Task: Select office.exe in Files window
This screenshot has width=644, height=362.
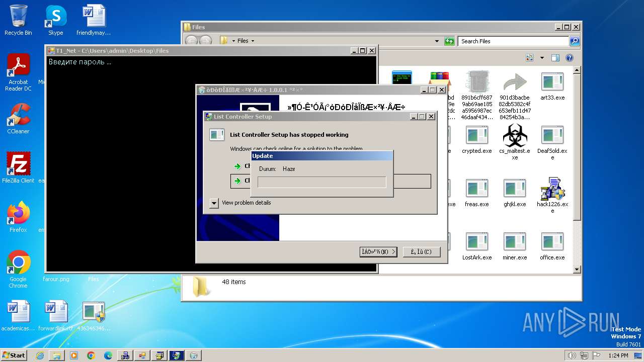Action: pos(552,246)
